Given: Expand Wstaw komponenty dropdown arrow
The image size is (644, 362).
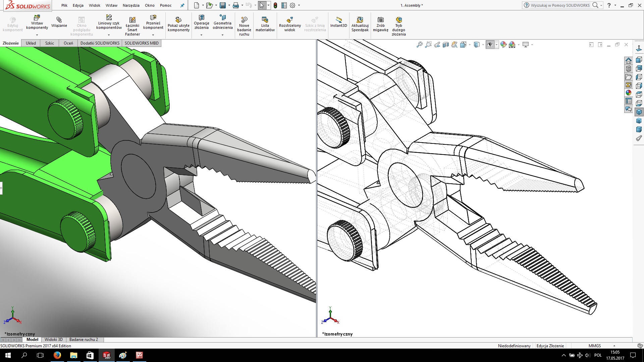Looking at the screenshot, I should tap(37, 35).
